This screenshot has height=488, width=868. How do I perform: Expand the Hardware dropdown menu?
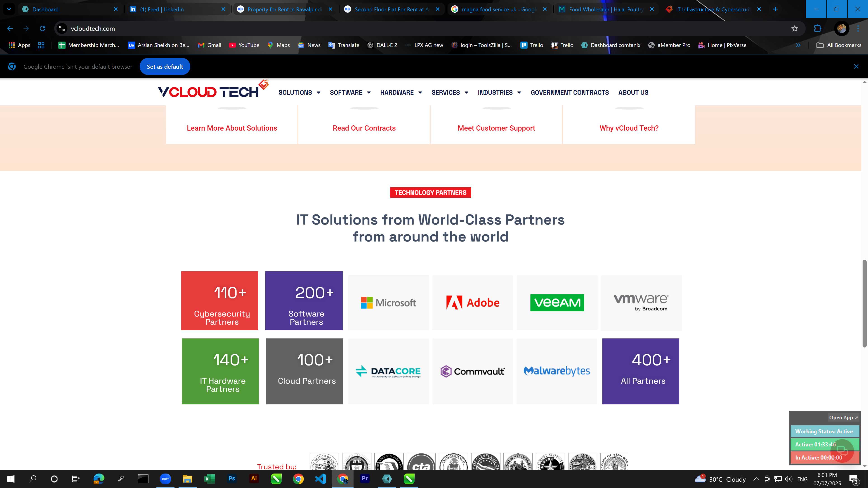(401, 93)
